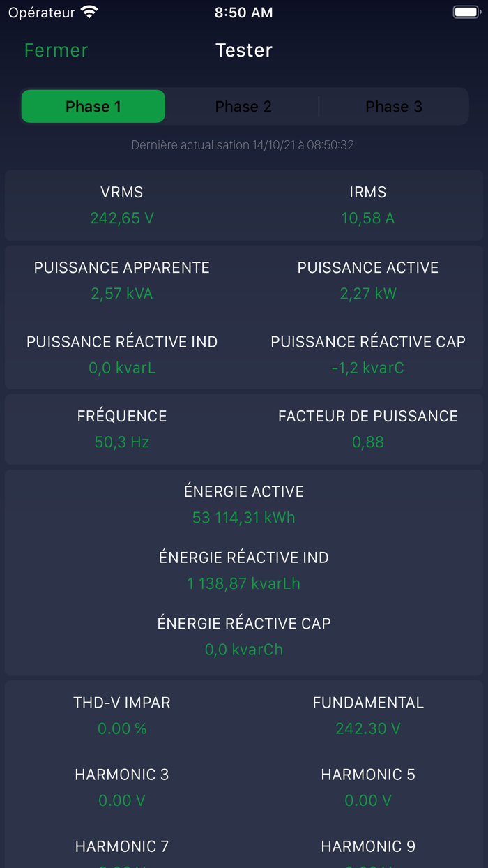Tap the Wi-Fi status icon

click(89, 13)
